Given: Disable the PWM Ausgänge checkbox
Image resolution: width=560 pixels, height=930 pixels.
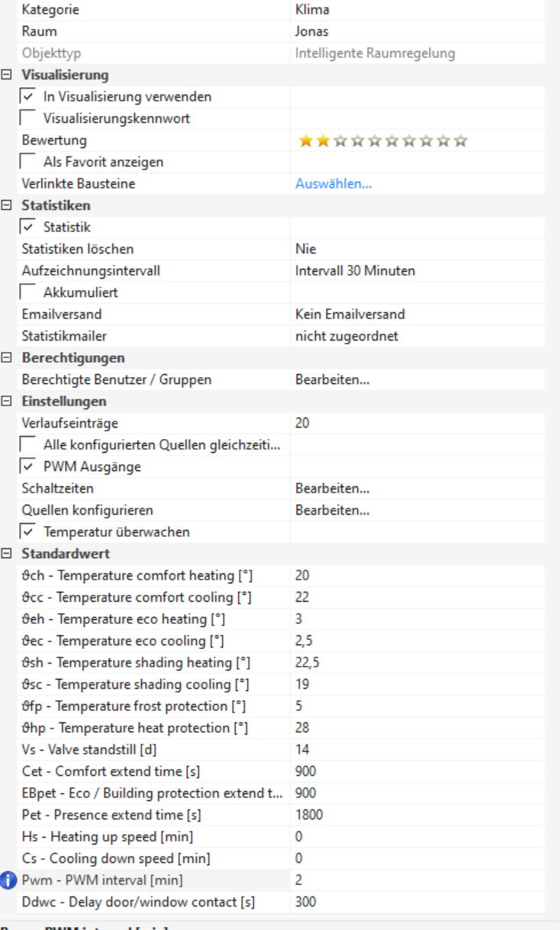Looking at the screenshot, I should 28,467.
